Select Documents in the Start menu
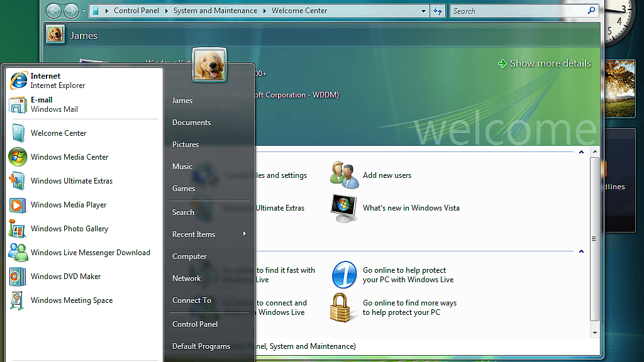The width and height of the screenshot is (644, 362). point(191,123)
